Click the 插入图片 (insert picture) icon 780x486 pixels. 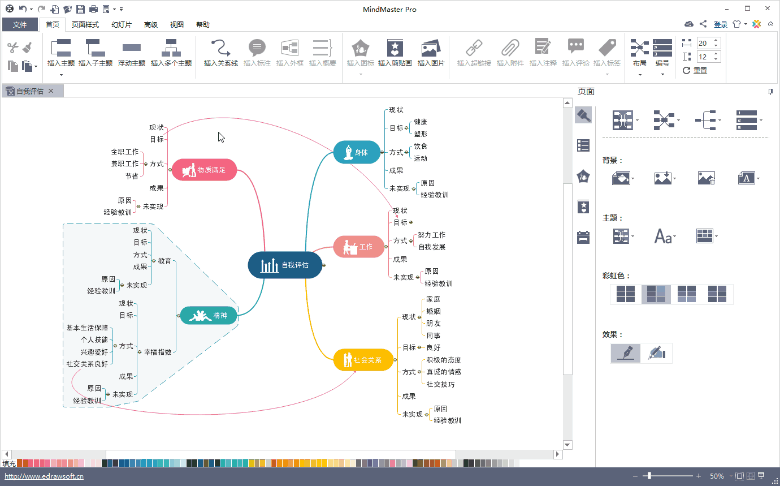tap(430, 48)
